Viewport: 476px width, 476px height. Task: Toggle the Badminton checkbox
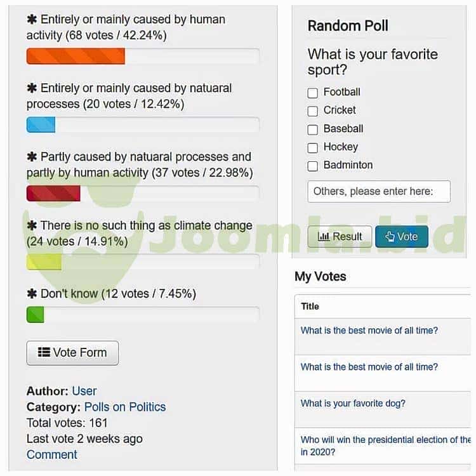312,166
